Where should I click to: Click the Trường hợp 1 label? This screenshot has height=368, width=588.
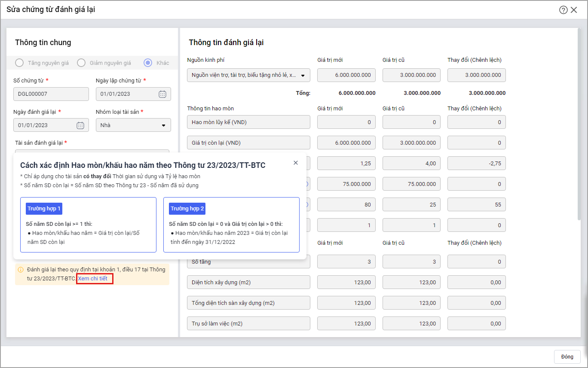pyautogui.click(x=44, y=209)
